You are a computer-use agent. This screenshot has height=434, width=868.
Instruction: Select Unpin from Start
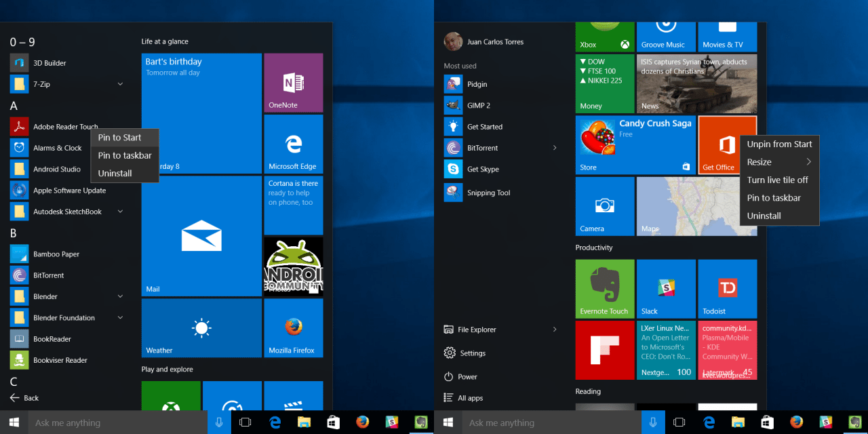tap(779, 144)
